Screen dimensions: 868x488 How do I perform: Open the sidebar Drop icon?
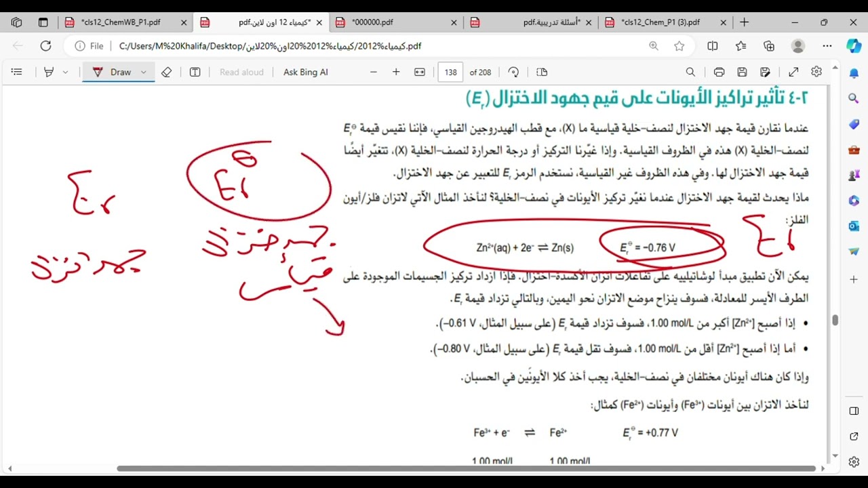click(854, 251)
